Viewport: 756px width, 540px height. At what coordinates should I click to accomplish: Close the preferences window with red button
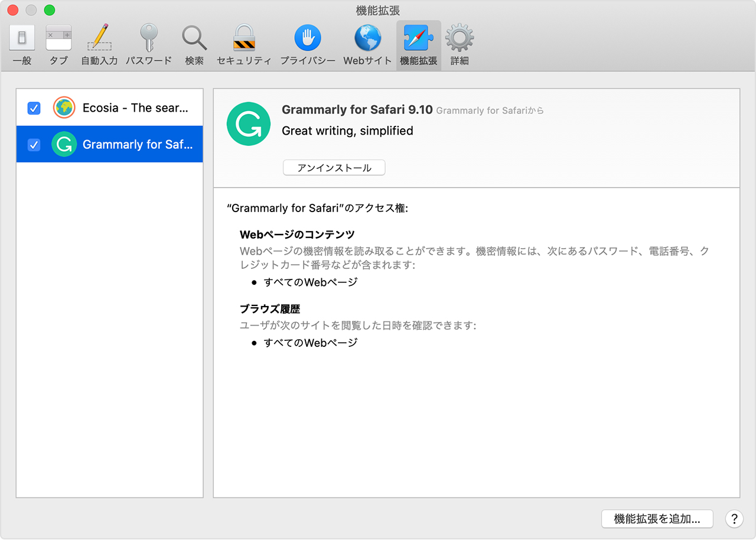(x=13, y=10)
